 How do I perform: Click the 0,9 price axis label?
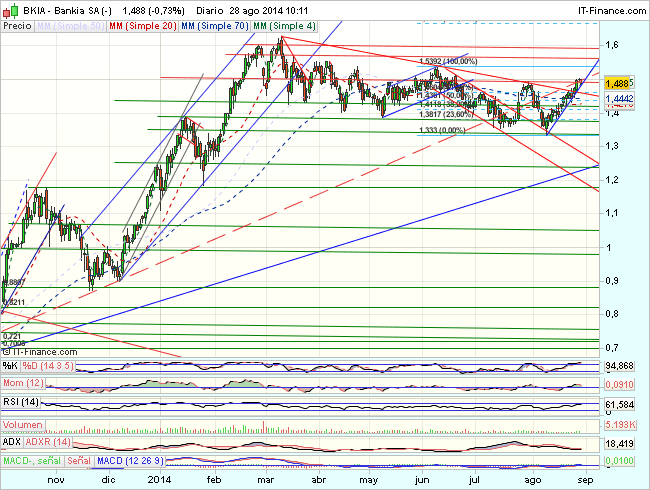point(612,281)
